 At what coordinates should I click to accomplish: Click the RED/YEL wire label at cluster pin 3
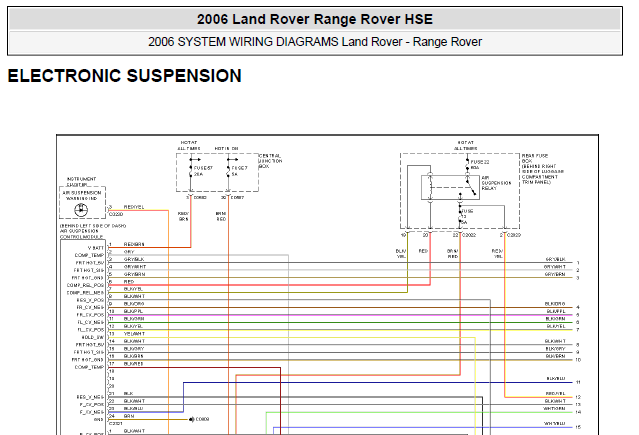click(x=134, y=207)
